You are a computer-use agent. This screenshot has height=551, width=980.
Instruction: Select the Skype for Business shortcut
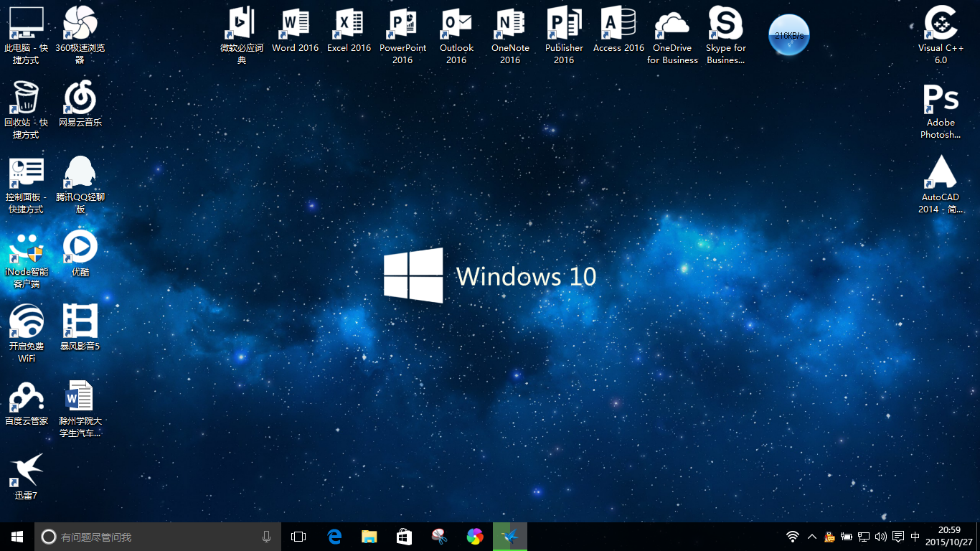(x=726, y=36)
